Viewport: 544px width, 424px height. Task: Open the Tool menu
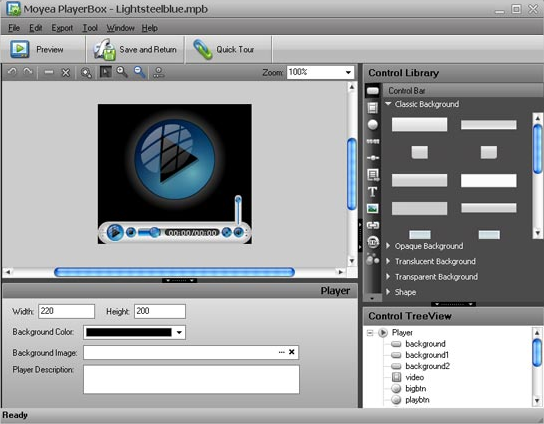click(90, 28)
